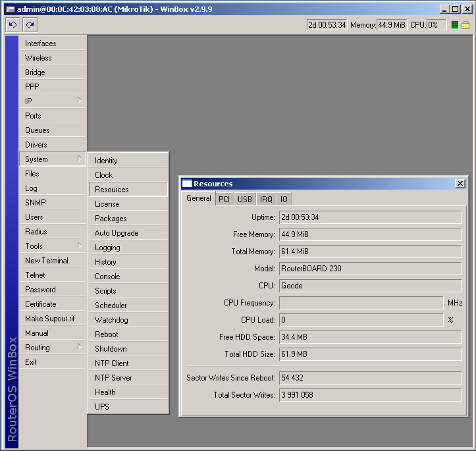Image resolution: width=476 pixels, height=451 pixels.
Task: Open New Terminal
Action: (x=53, y=261)
